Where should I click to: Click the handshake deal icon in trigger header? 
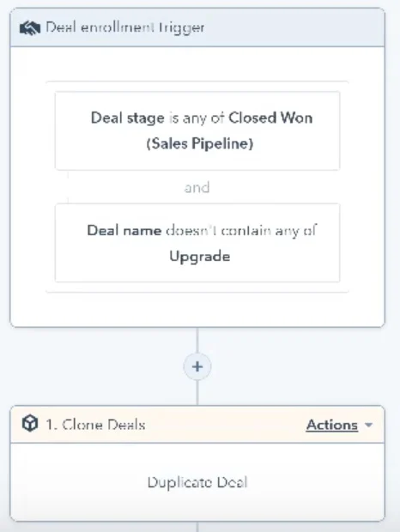coord(30,28)
